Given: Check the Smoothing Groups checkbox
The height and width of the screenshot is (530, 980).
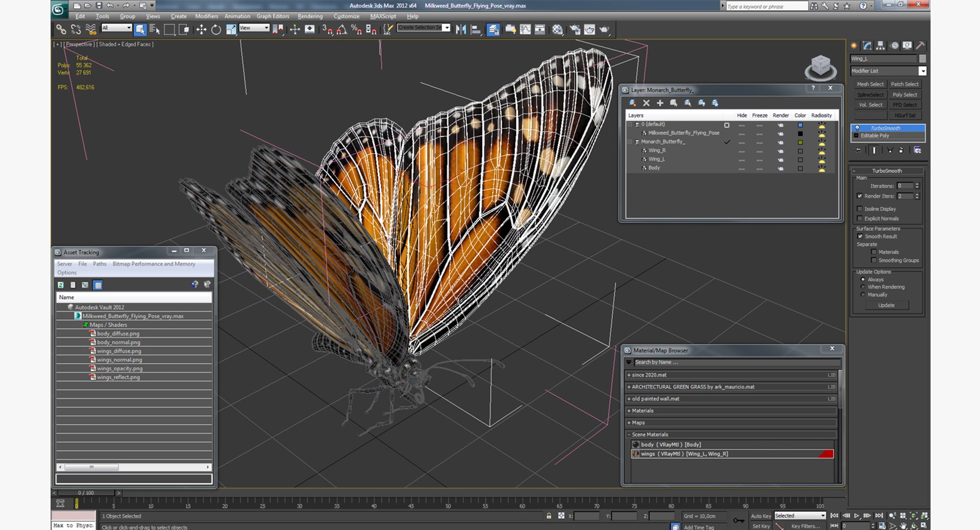Looking at the screenshot, I should pyautogui.click(x=874, y=260).
